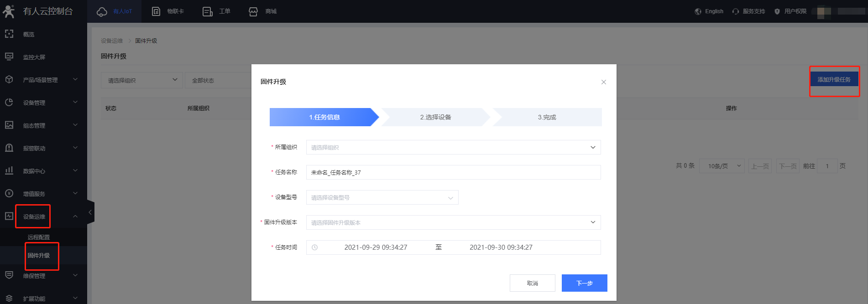The width and height of the screenshot is (868, 304).
Task: Open the 远程配置 submenu item
Action: (x=39, y=237)
